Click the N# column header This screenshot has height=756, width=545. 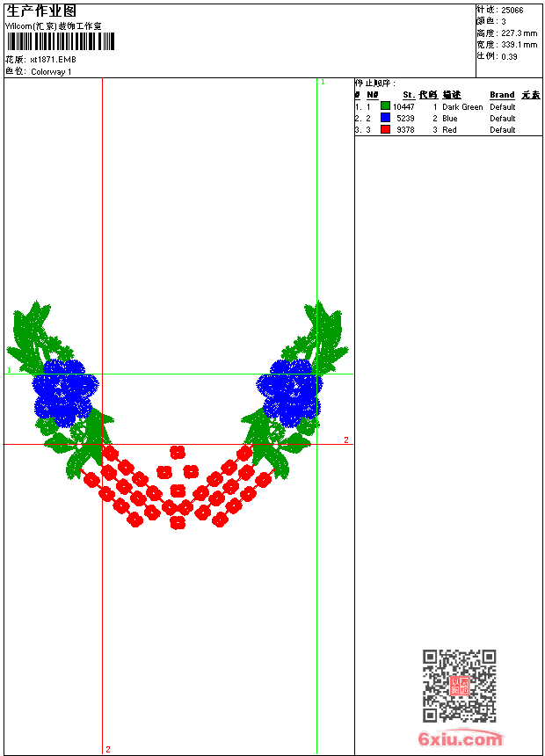tap(373, 95)
